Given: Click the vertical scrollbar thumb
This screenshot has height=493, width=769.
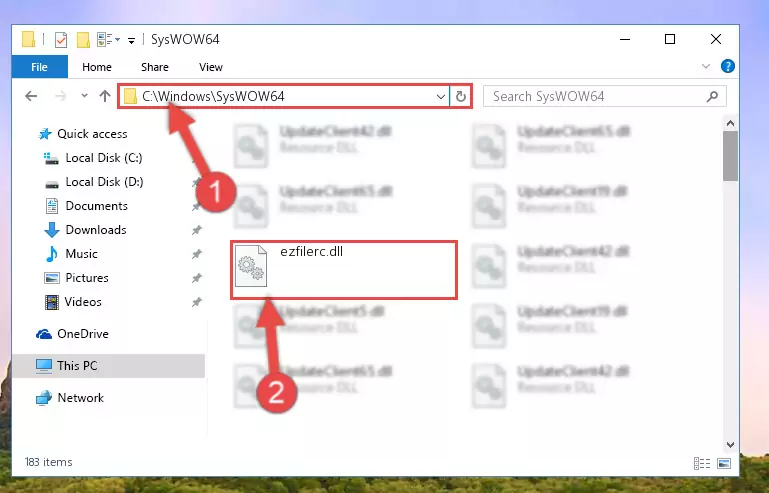Looking at the screenshot, I should [730, 156].
